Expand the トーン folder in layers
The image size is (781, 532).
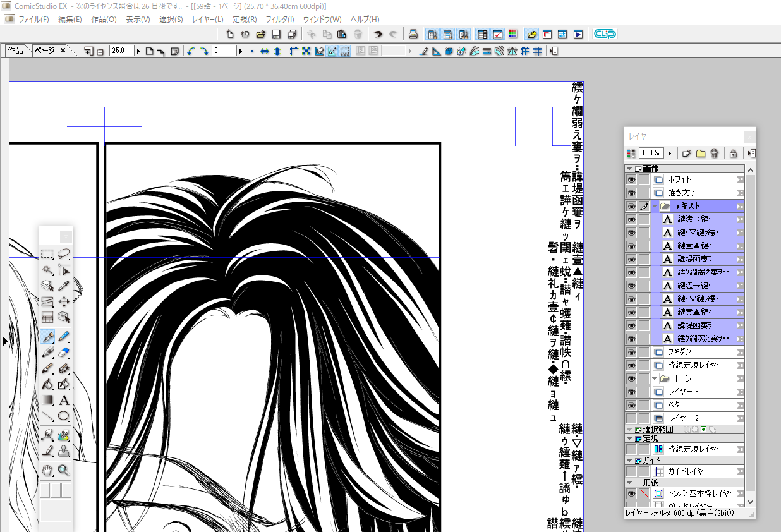[655, 378]
